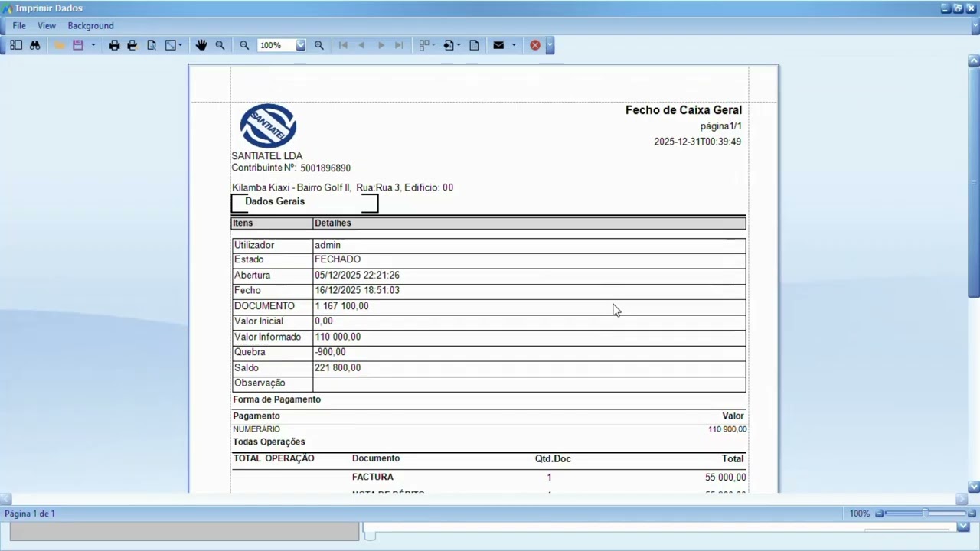Open Search with the binoculars icon
Image resolution: width=980 pixels, height=551 pixels.
(34, 45)
